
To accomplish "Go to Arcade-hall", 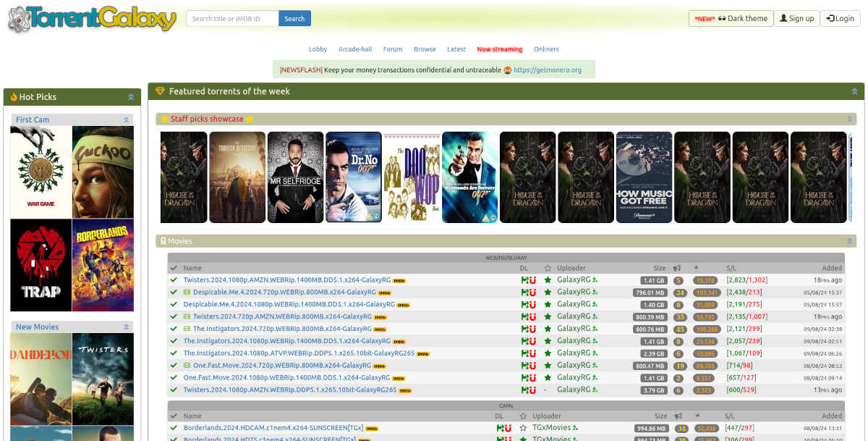I will pyautogui.click(x=355, y=49).
